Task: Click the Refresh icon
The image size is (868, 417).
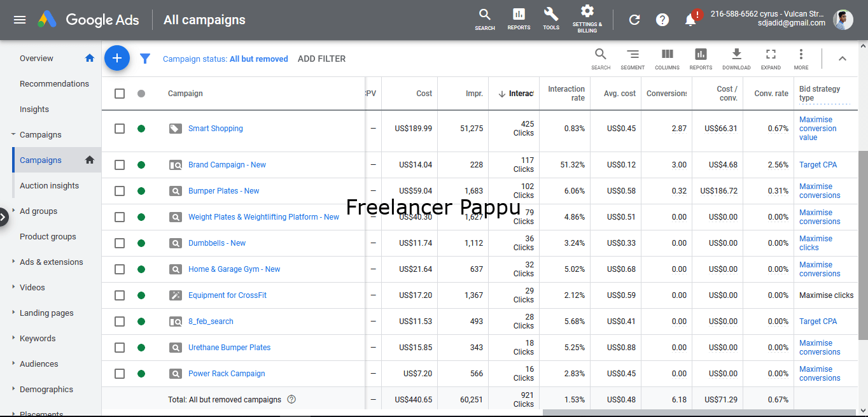Action: coord(634,20)
